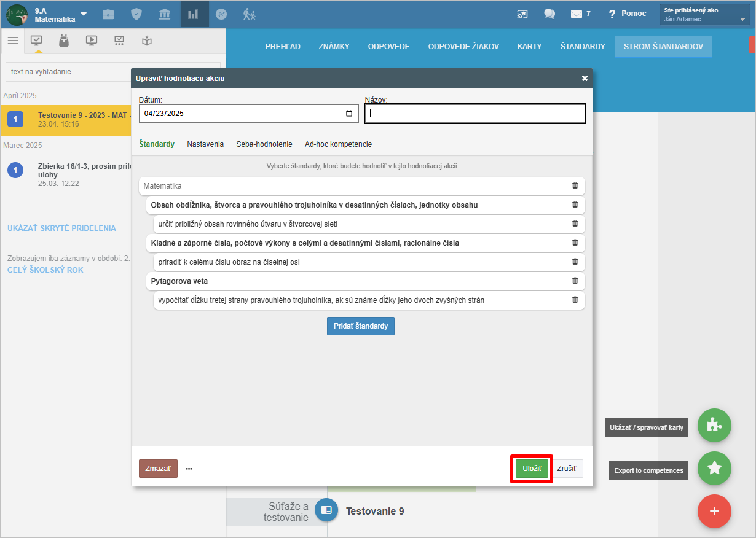Click the shield checkmark icon

(x=137, y=14)
